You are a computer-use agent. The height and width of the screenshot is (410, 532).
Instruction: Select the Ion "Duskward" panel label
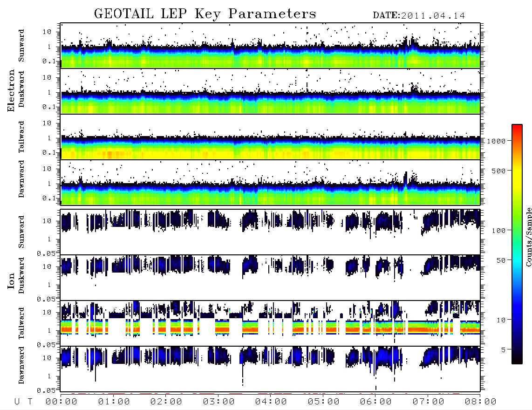point(21,276)
